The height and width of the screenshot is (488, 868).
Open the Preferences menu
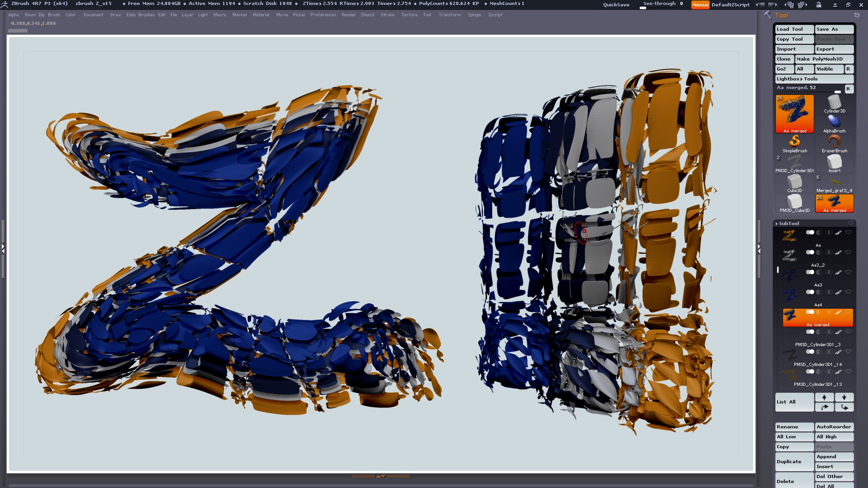click(x=323, y=15)
